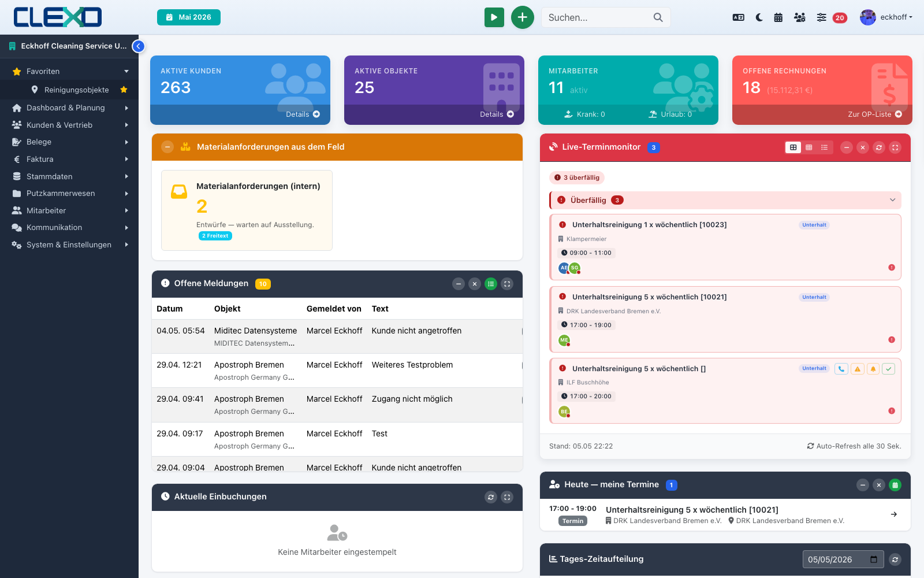Open the Putzkammerwesen menu
Image resolution: width=924 pixels, height=578 pixels.
69,193
